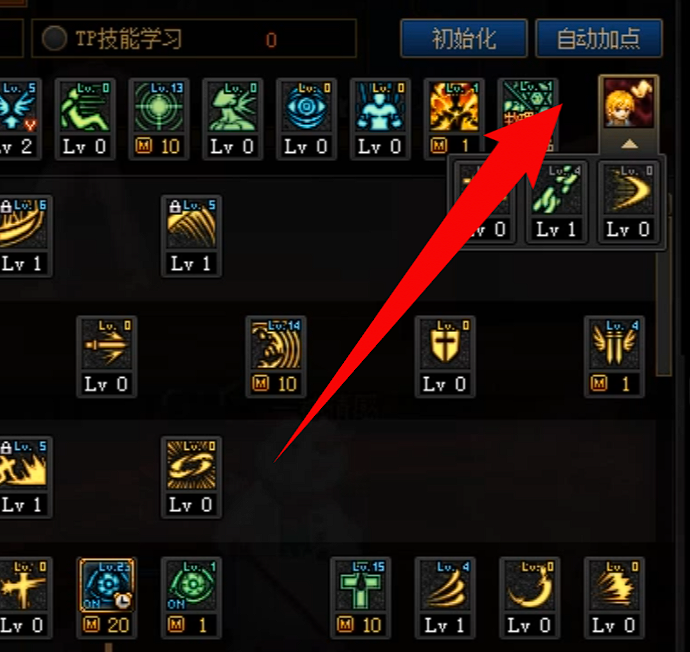Collapse the character portrait popup arrow
The image size is (690, 652).
click(x=629, y=144)
